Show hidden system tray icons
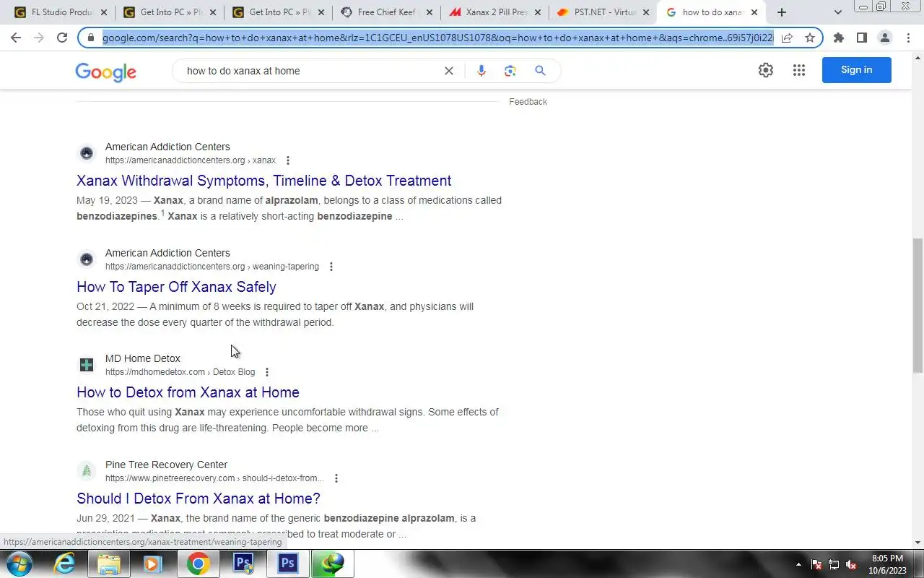Screen dimensions: 924x578 click(798, 564)
